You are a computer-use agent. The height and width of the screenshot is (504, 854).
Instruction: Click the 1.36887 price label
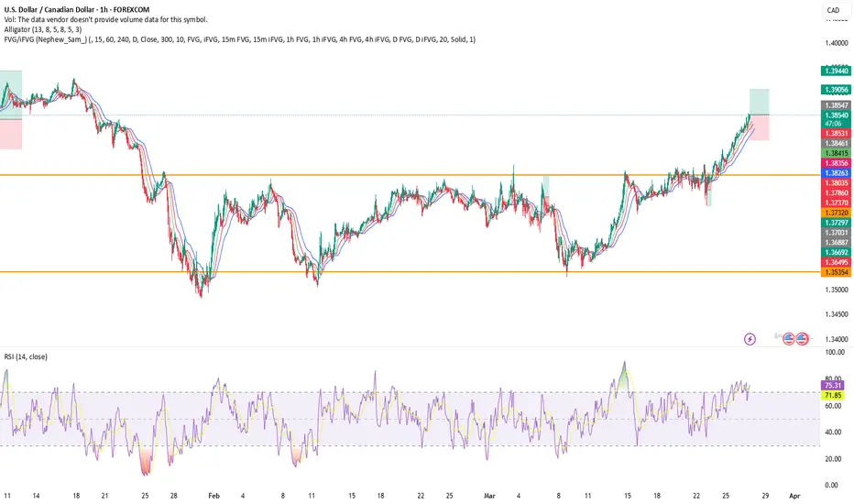tap(836, 243)
